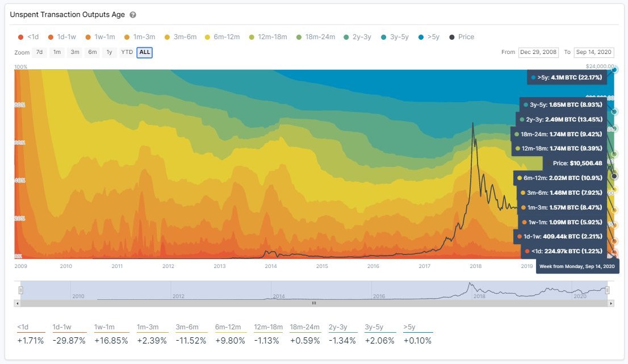Click the Price $10,506.48 tooltip label
Viewport: 628px width, 364px height.
[x=575, y=164]
